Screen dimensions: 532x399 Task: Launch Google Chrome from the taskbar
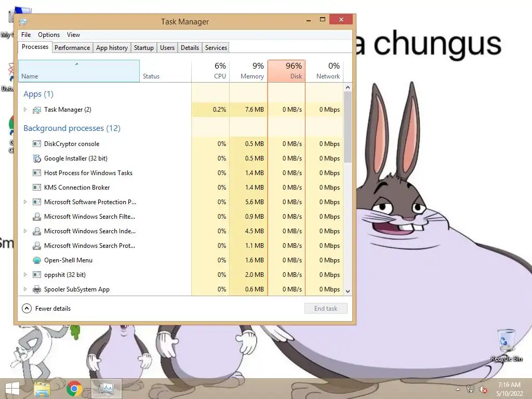[x=74, y=389]
